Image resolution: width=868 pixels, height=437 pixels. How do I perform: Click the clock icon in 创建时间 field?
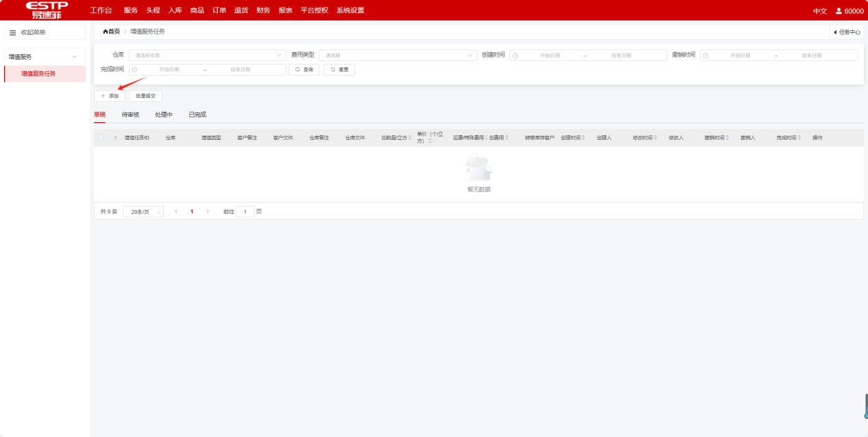point(516,56)
